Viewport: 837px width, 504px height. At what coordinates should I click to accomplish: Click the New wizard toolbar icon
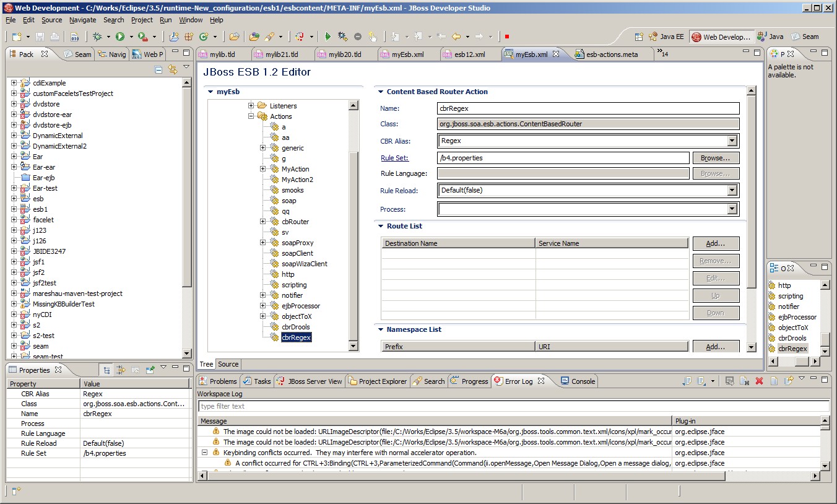click(x=17, y=37)
